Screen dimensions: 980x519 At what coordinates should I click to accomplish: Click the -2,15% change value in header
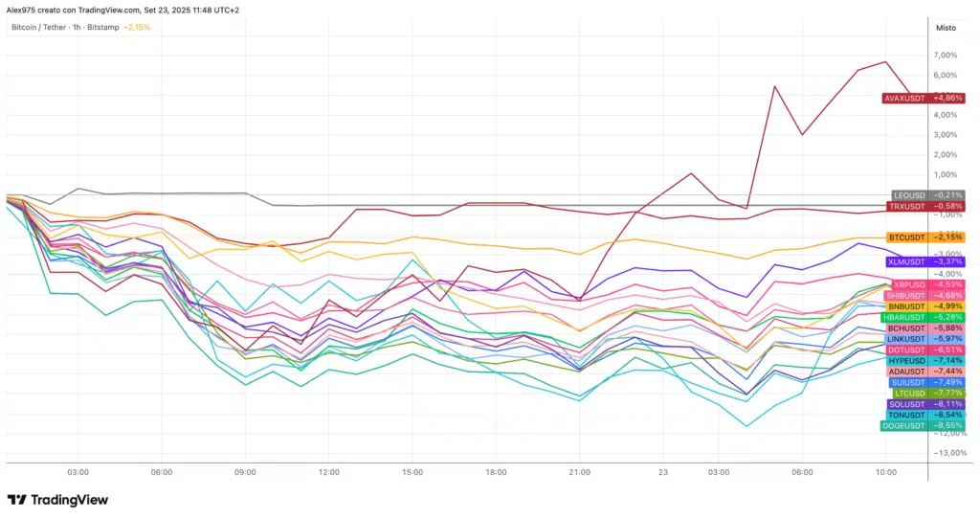(x=137, y=28)
